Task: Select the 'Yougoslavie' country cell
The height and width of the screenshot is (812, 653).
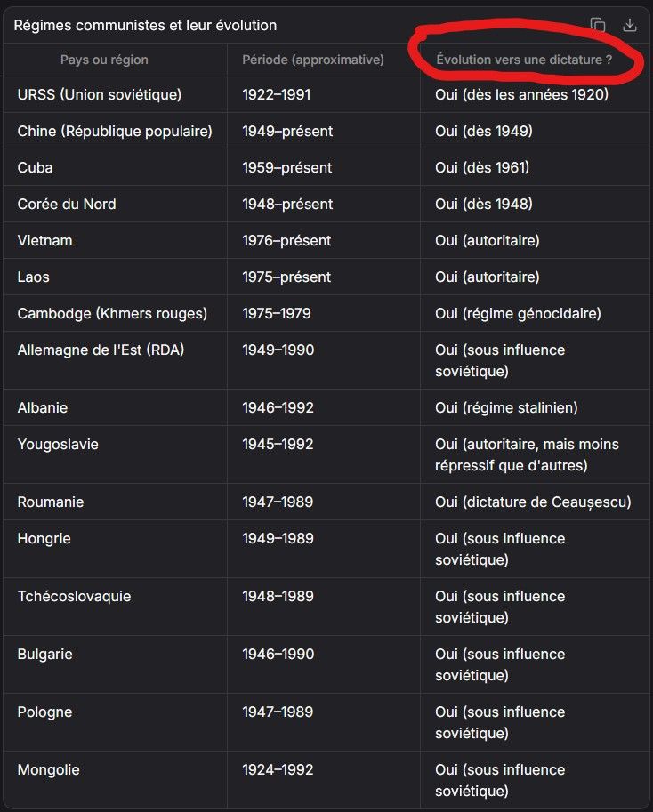Action: [x=58, y=444]
